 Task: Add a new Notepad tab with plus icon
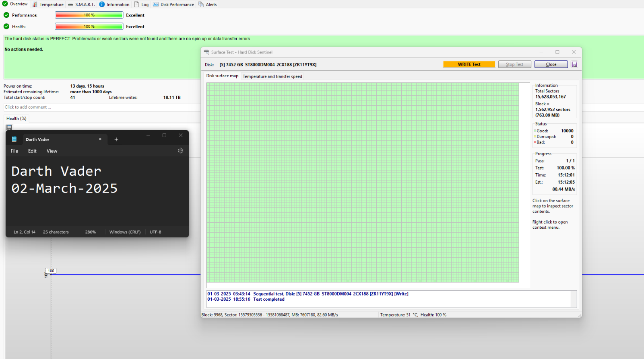point(116,139)
